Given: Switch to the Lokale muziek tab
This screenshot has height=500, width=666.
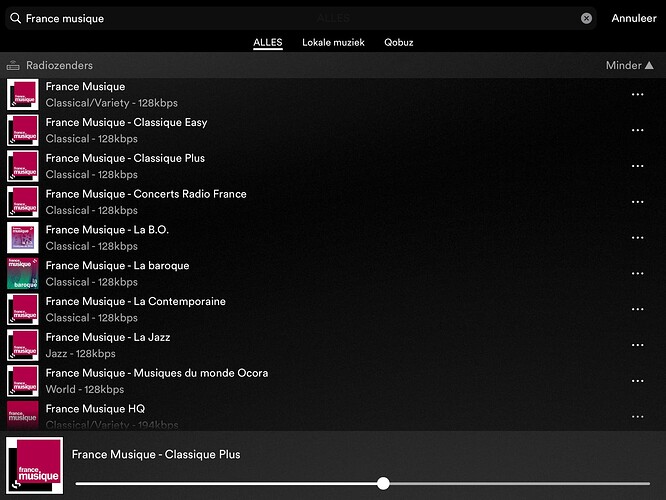Looking at the screenshot, I should point(333,43).
